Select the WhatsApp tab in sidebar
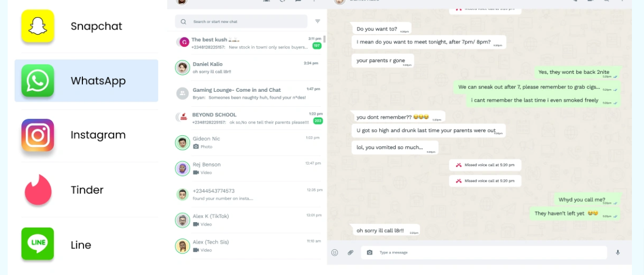644x275 pixels. [x=86, y=80]
